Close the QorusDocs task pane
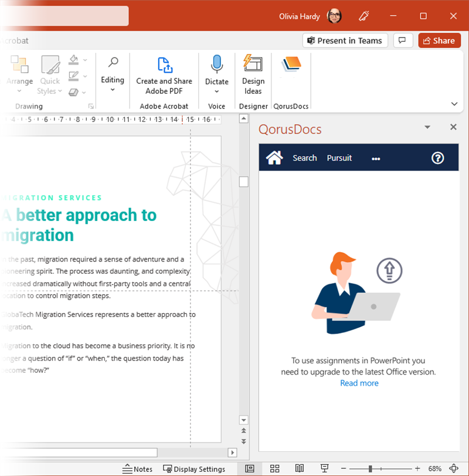 pos(453,127)
